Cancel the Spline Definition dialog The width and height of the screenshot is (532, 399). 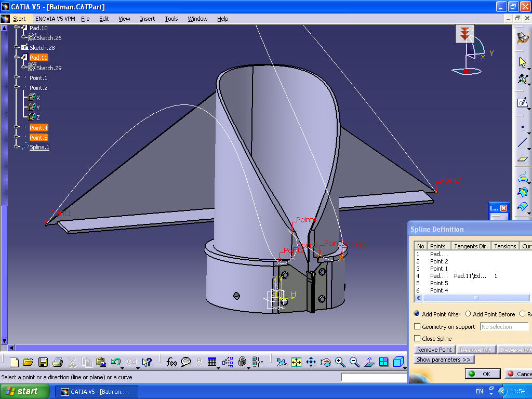pos(518,374)
